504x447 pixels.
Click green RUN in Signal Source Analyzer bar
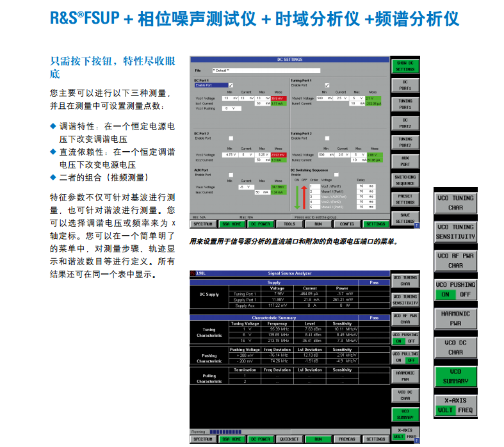tap(318, 439)
